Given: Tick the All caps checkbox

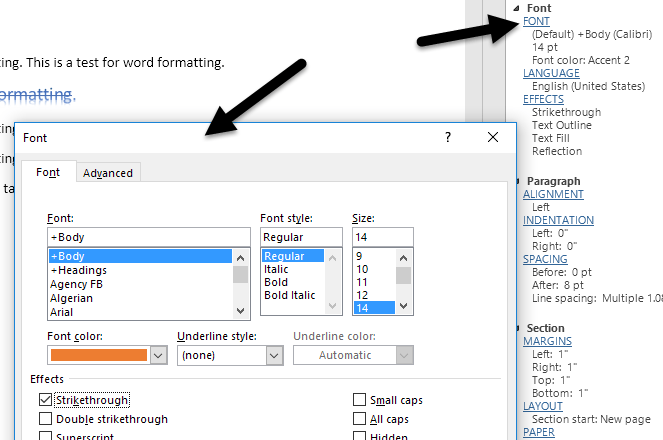Looking at the screenshot, I should tap(359, 419).
